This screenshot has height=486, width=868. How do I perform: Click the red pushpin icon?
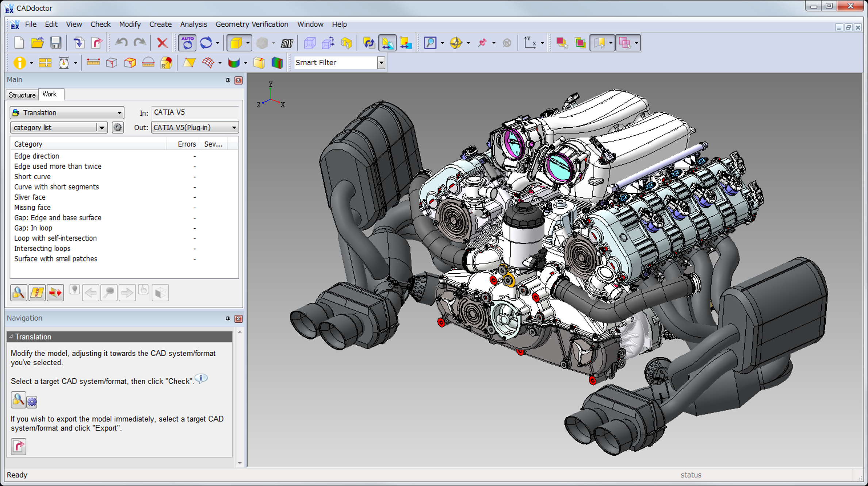[x=482, y=43]
